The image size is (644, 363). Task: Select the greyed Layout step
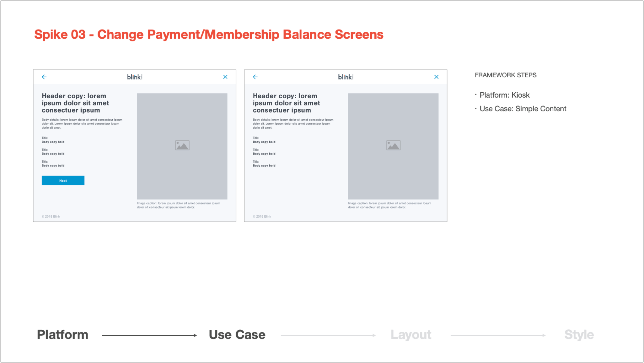tap(411, 335)
